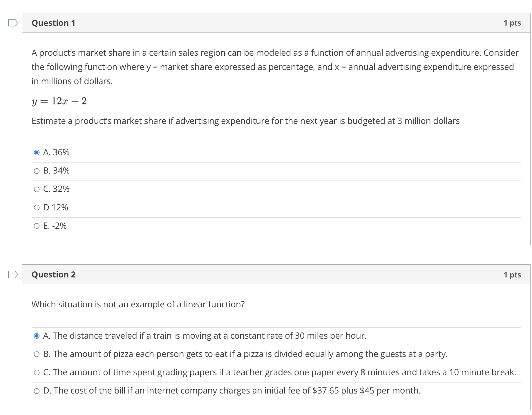Image resolution: width=532 pixels, height=415 pixels.
Task: Flag Question 1 for review
Action: point(13,23)
